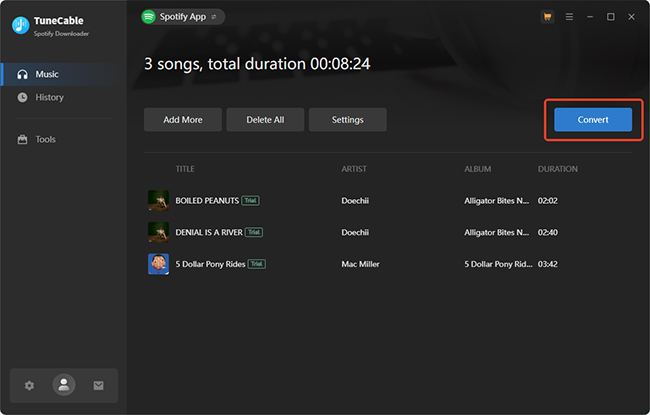Screen dimensions: 650x415
Task: Open the Tools section
Action: click(64, 139)
